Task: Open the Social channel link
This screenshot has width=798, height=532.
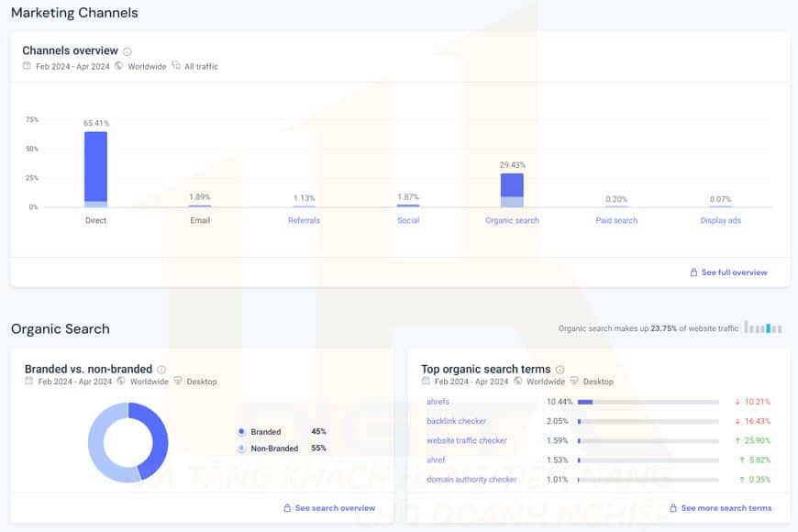Action: pyautogui.click(x=408, y=220)
